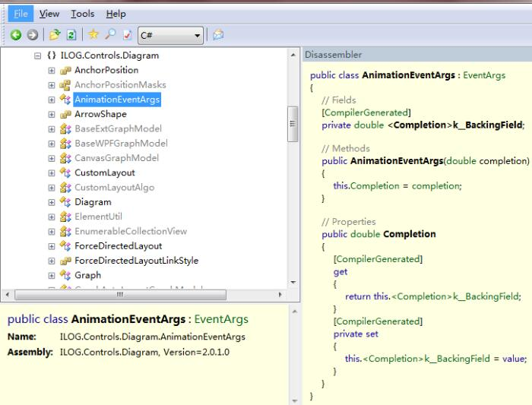Click the green Back navigation arrow
The width and height of the screenshot is (532, 405).
(16, 35)
